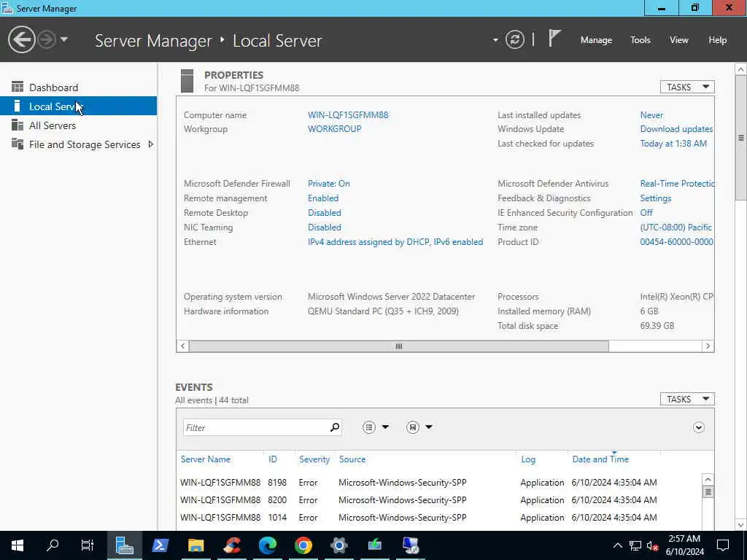Refresh Server Manager with the refresh icon
The height and width of the screenshot is (560, 747).
pos(514,39)
